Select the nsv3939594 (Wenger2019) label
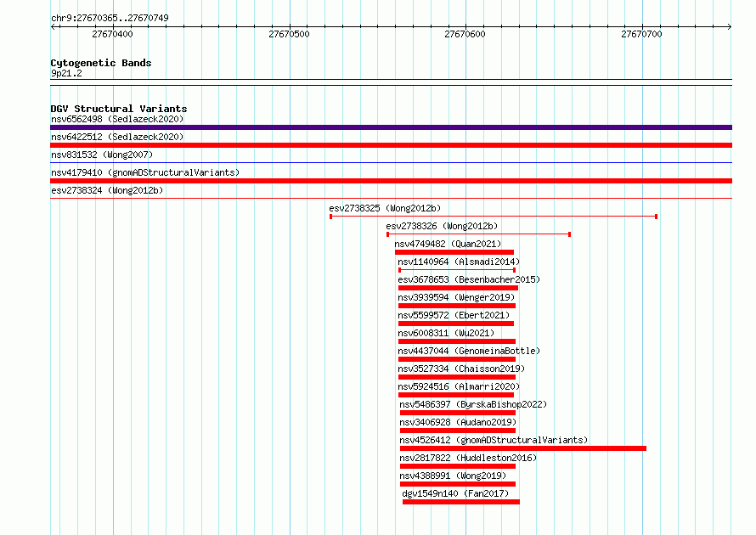 click(456, 297)
